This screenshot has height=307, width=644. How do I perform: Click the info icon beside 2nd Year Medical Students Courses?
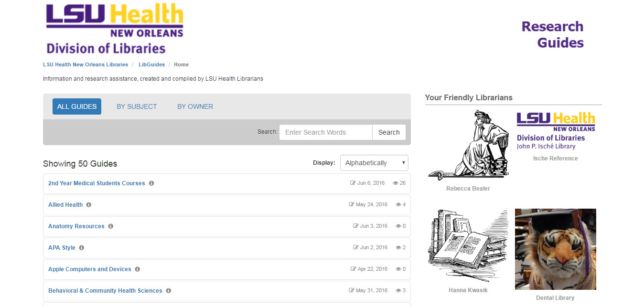151,183
